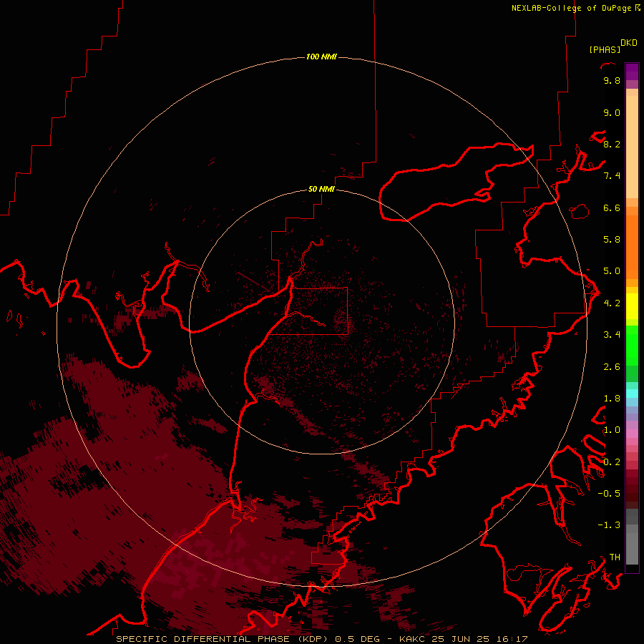Click the dark red swatch beside -0.5

632,494
